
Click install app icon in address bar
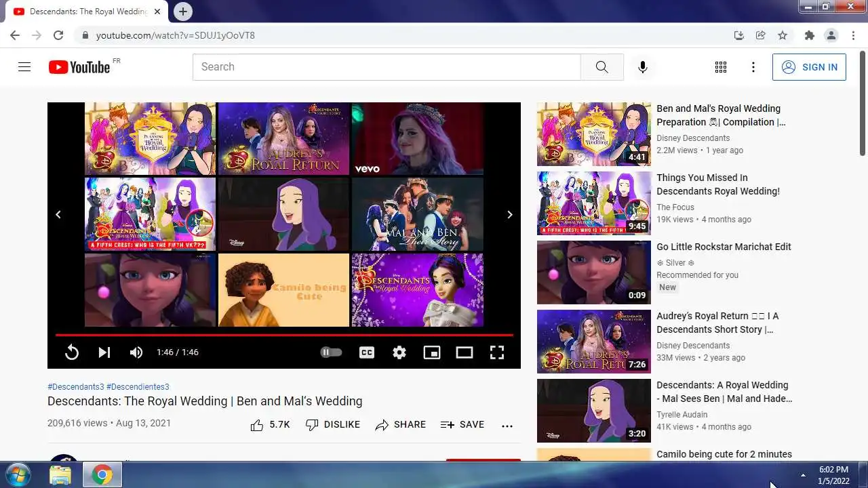point(739,35)
